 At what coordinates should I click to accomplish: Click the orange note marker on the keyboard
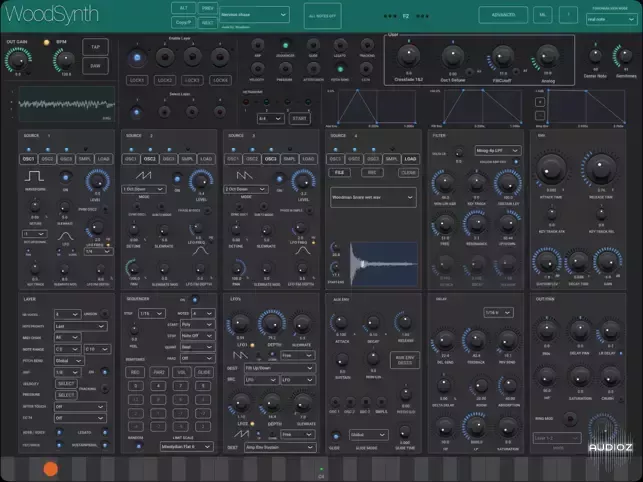51,469
